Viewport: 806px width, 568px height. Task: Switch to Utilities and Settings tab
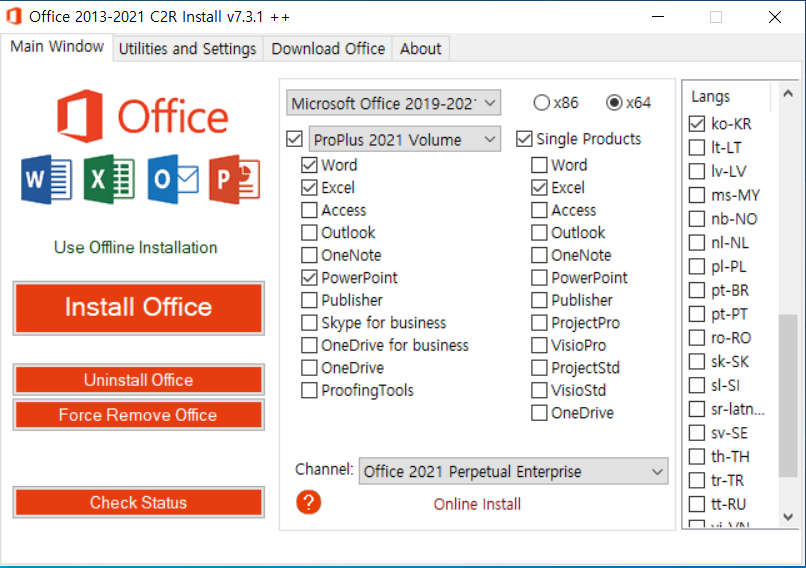(188, 49)
